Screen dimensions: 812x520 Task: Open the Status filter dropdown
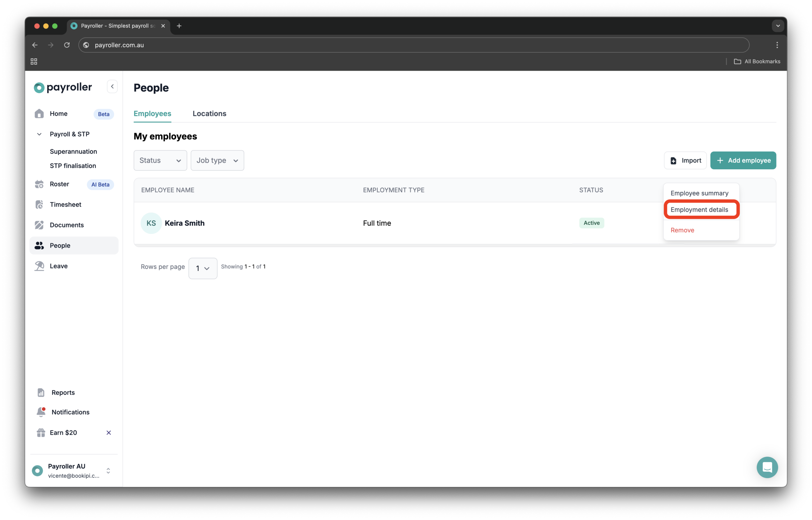160,160
